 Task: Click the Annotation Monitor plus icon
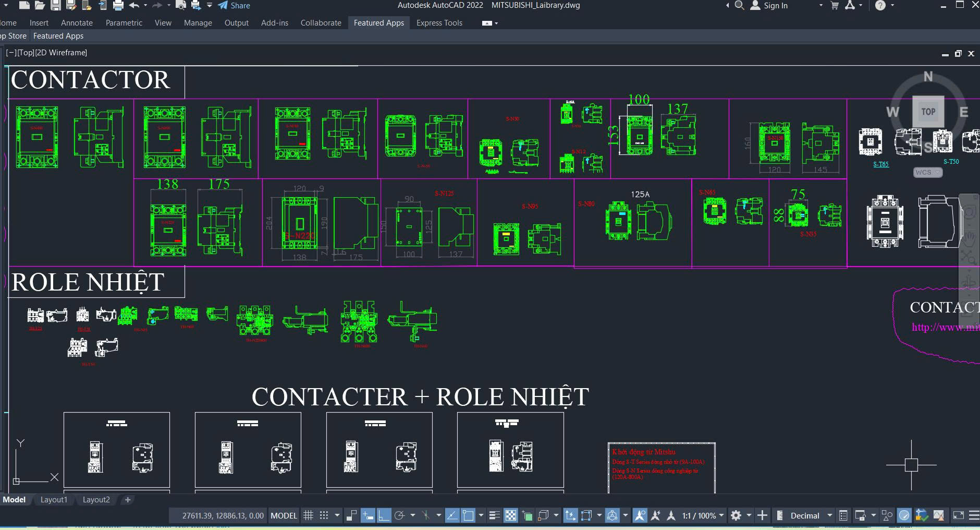[762, 515]
